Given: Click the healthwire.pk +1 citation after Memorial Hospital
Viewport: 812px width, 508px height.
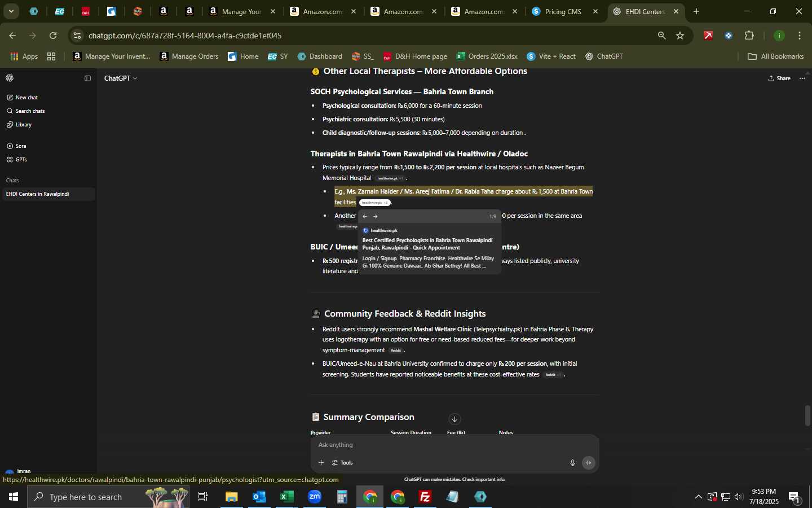Looking at the screenshot, I should click(x=390, y=178).
